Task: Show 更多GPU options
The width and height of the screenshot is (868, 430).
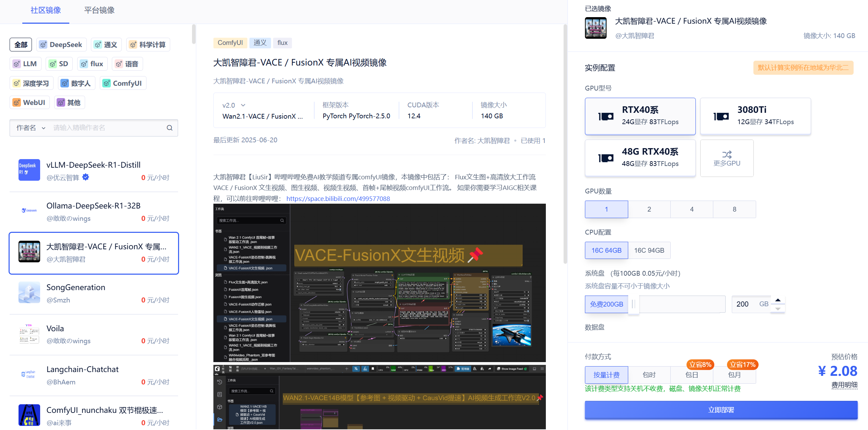Action: point(727,158)
